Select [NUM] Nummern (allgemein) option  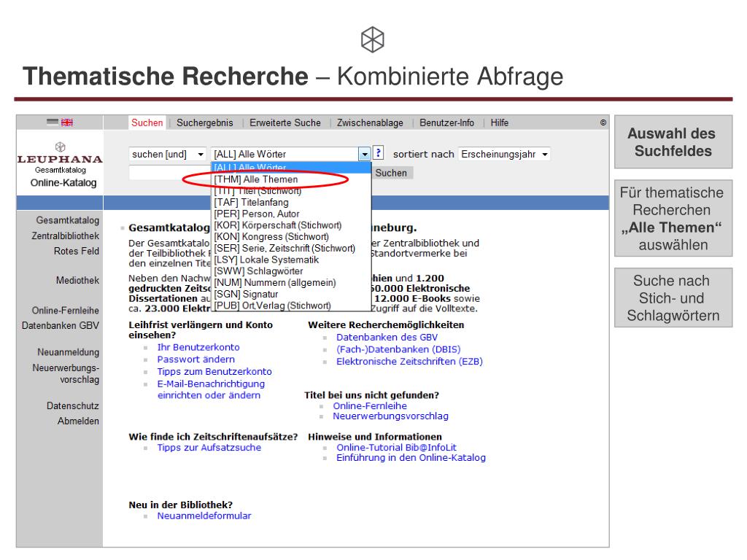[x=291, y=282]
